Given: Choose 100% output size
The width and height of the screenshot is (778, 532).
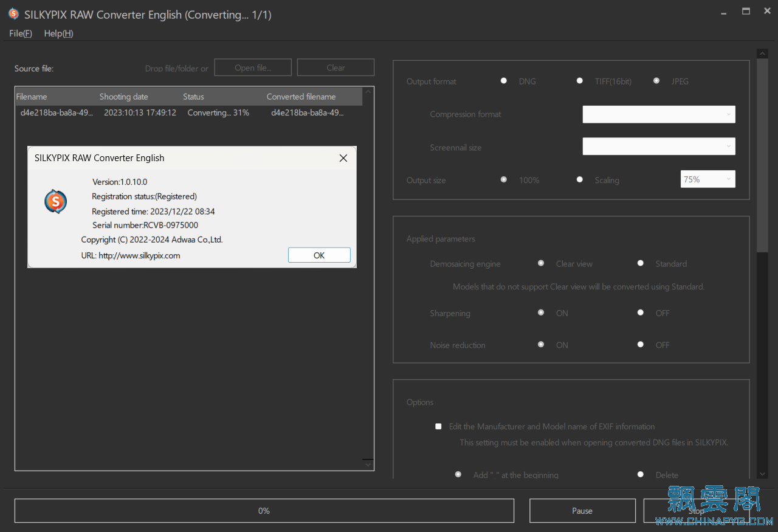Looking at the screenshot, I should point(504,179).
